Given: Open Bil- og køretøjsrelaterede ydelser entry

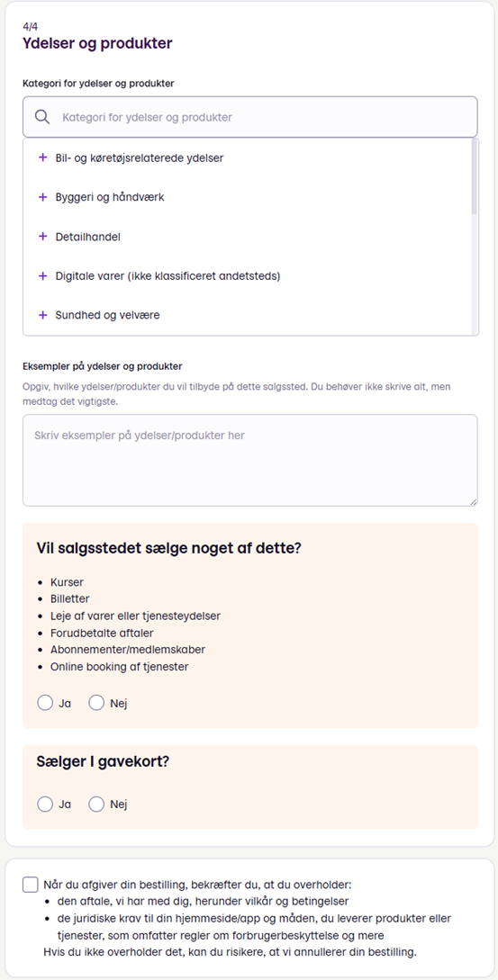Looking at the screenshot, I should pyautogui.click(x=140, y=158).
